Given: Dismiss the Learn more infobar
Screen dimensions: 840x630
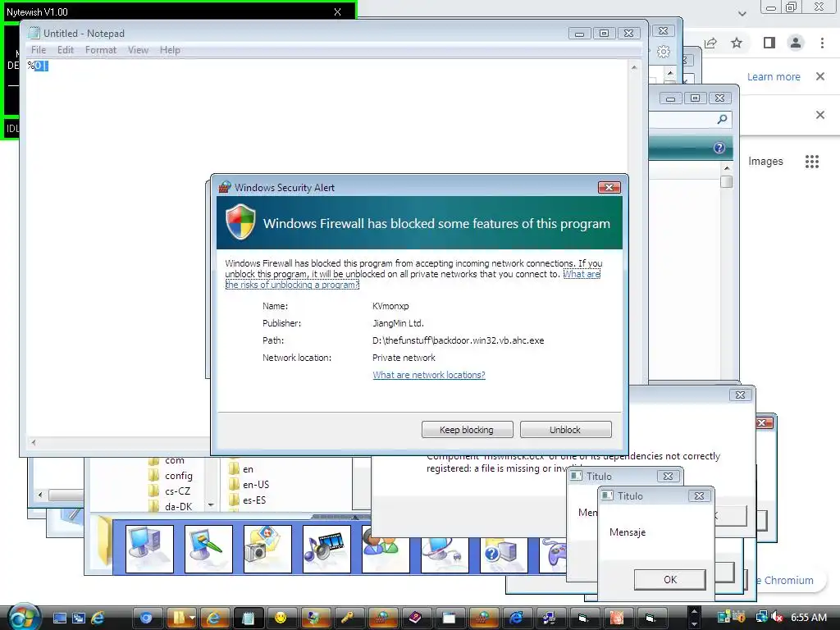Looking at the screenshot, I should [x=820, y=76].
